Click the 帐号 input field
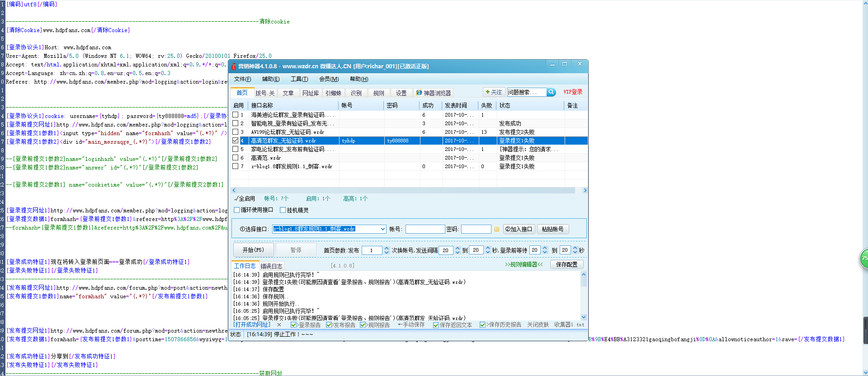The width and height of the screenshot is (868, 376). pyautogui.click(x=425, y=229)
